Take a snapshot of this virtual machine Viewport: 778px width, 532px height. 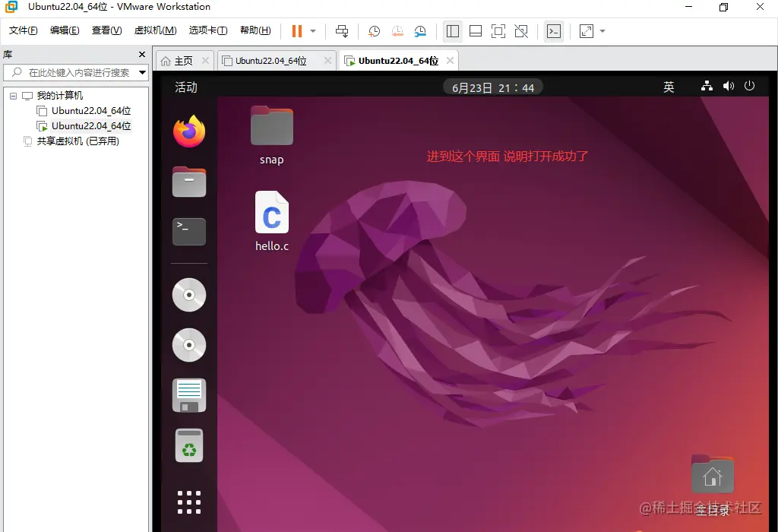(374, 30)
